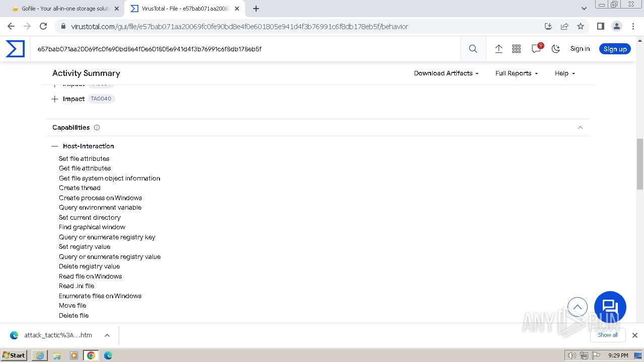Click 'Enumerate files on Windows' entry
This screenshot has height=362, width=644.
tap(100, 296)
